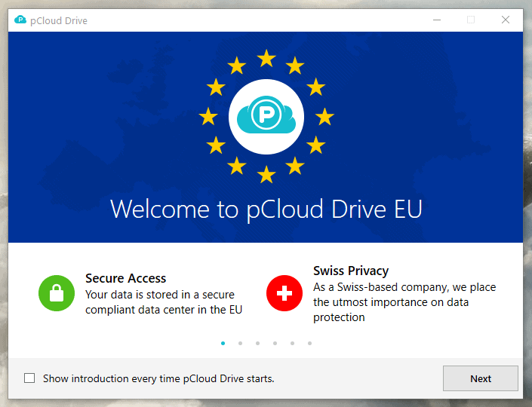The image size is (532, 407).
Task: Click the Secure Access title text
Action: coord(125,278)
